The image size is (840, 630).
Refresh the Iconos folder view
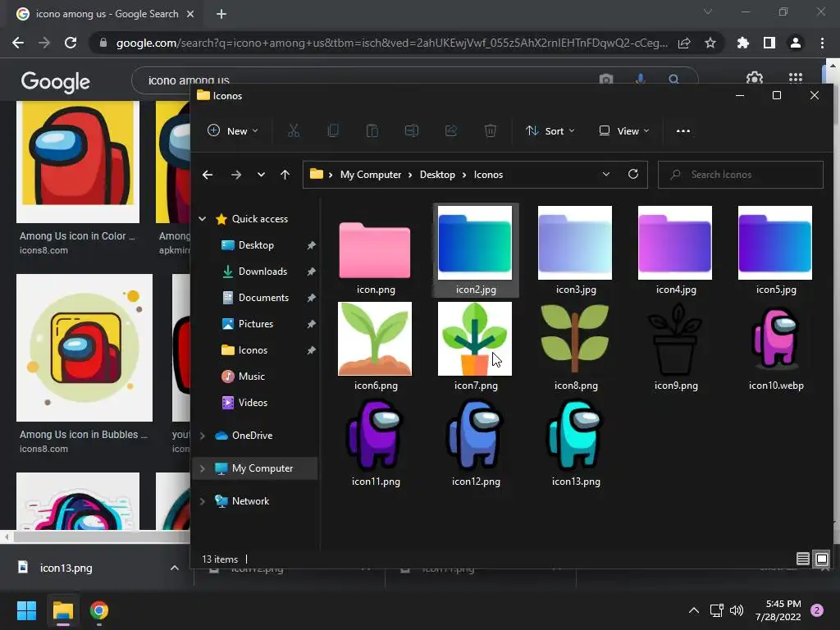click(633, 174)
